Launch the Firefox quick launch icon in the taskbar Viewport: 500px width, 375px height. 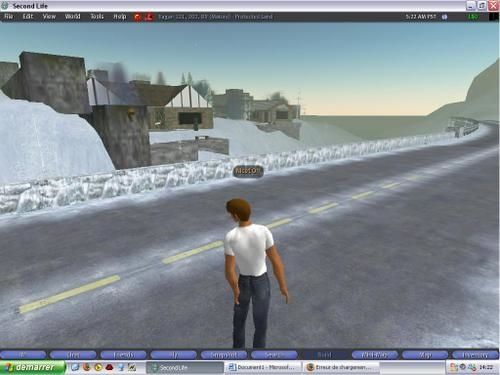(87, 367)
